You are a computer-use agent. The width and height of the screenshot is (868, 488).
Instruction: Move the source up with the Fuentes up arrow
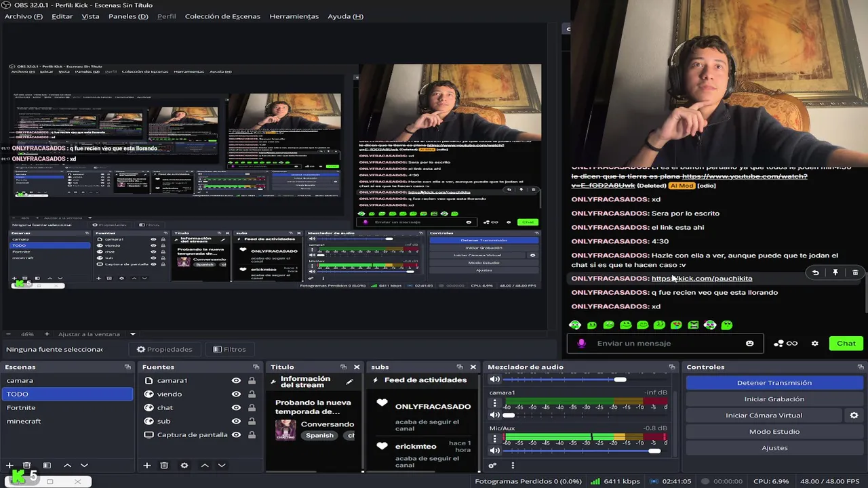click(204, 466)
